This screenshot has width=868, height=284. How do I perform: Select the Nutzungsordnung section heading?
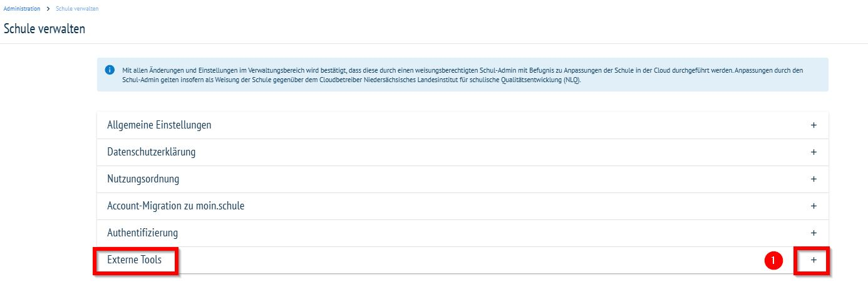point(143,179)
